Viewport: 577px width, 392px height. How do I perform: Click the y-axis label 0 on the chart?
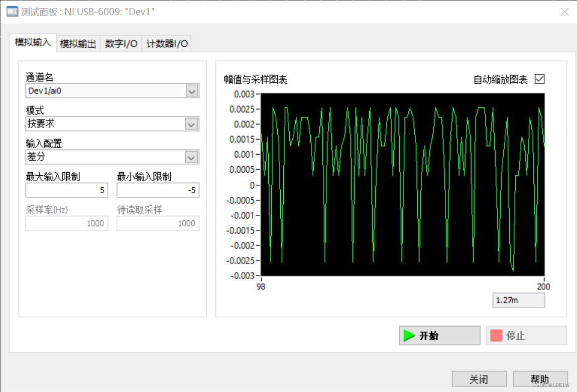point(252,185)
